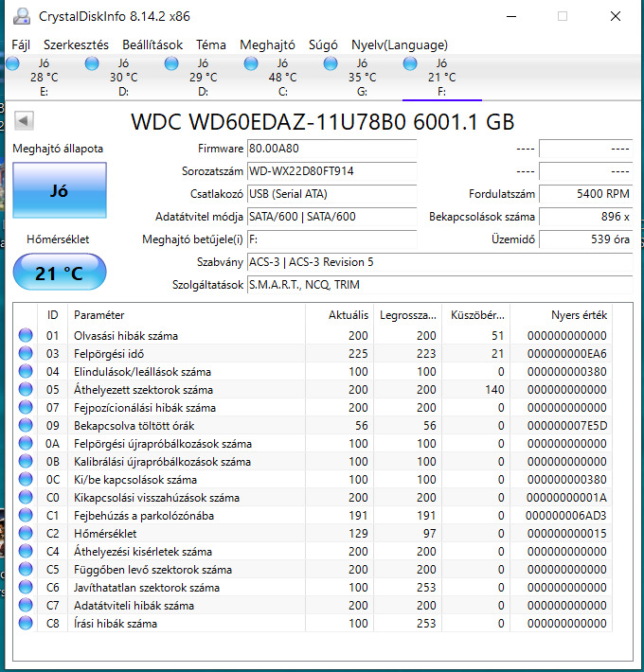Click raw value 000000000015 in Hőmérséklet row

pos(567,534)
